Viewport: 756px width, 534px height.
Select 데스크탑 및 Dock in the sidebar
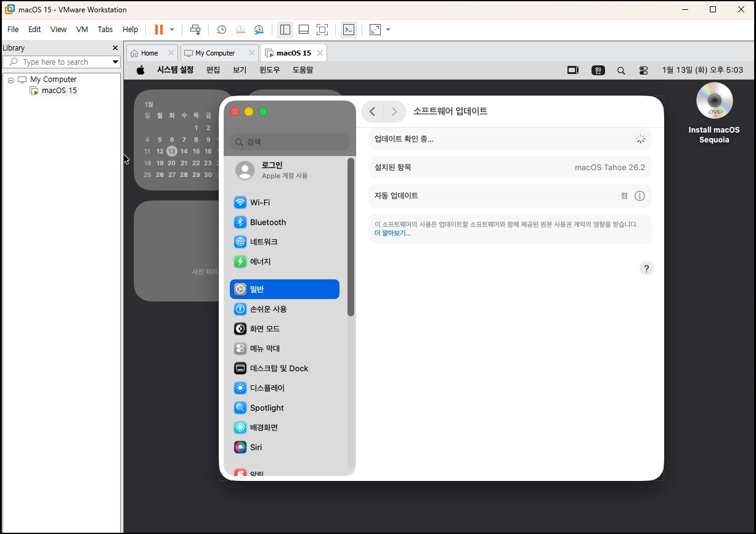click(x=285, y=368)
